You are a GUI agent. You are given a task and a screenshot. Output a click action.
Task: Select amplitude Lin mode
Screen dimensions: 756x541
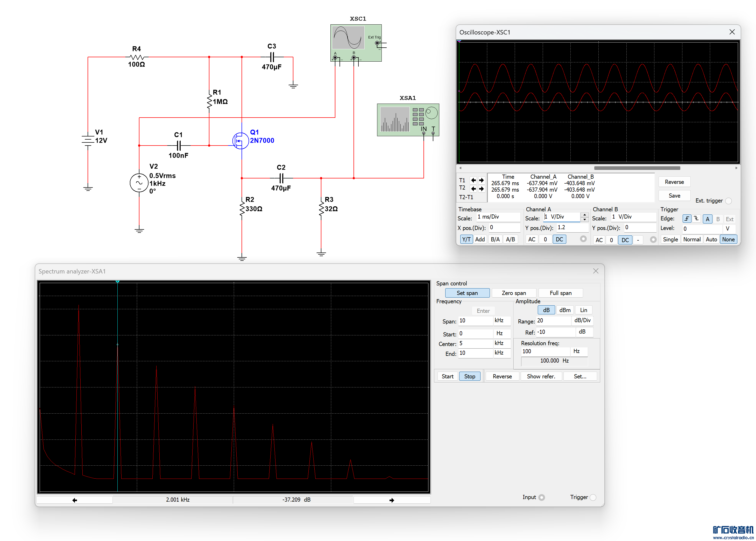tap(583, 310)
